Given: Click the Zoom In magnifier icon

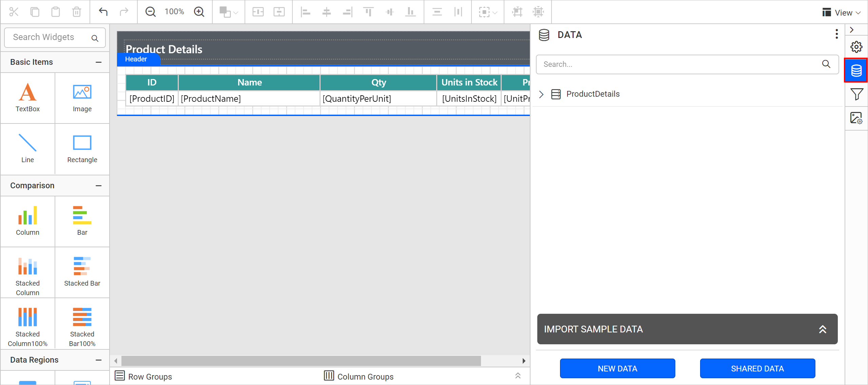Looking at the screenshot, I should [x=199, y=12].
